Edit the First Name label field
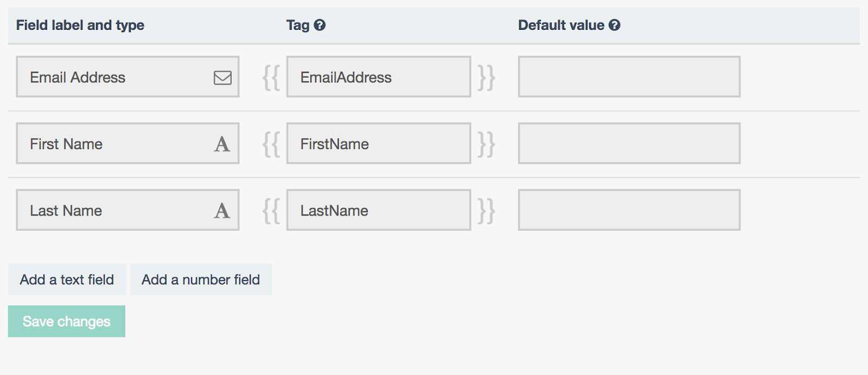Image resolution: width=868 pixels, height=375 pixels. click(x=114, y=144)
